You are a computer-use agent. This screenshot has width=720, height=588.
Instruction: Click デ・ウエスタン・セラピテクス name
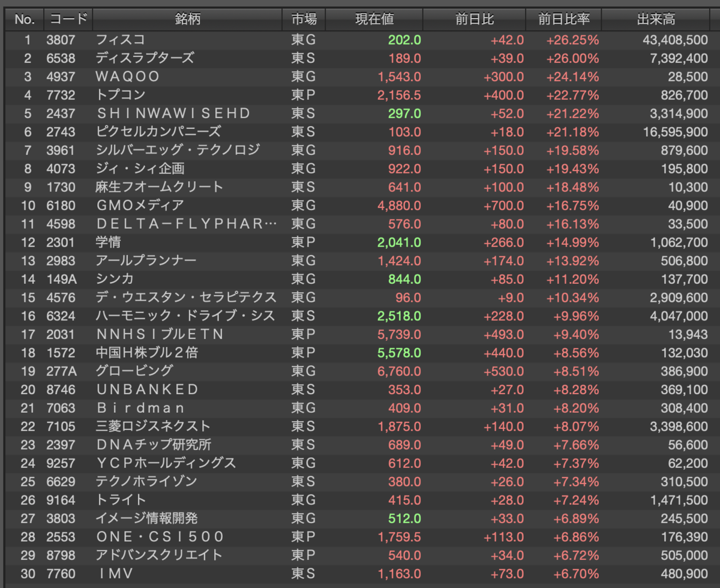point(186,297)
